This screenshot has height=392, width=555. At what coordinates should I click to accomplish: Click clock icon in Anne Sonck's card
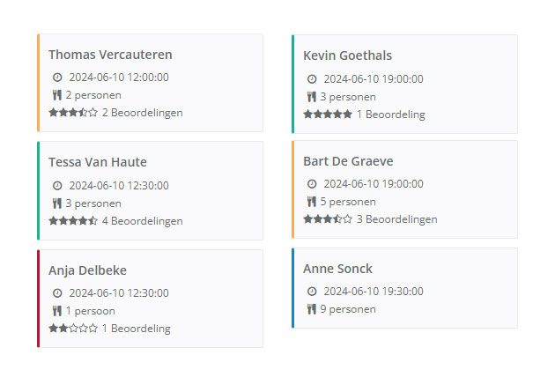coord(312,292)
